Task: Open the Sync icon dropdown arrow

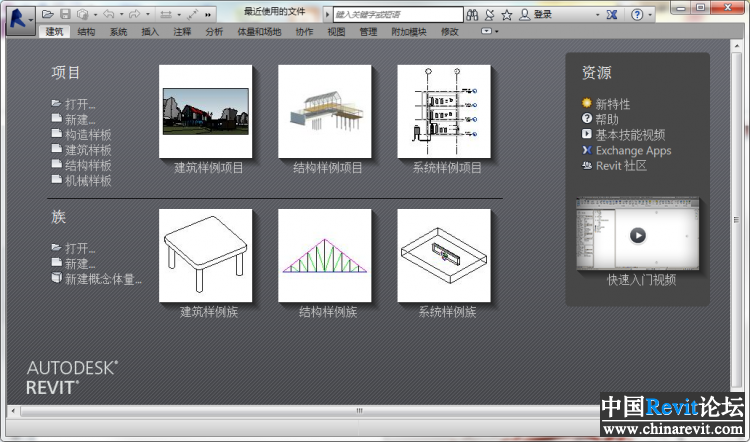Action: [x=96, y=15]
